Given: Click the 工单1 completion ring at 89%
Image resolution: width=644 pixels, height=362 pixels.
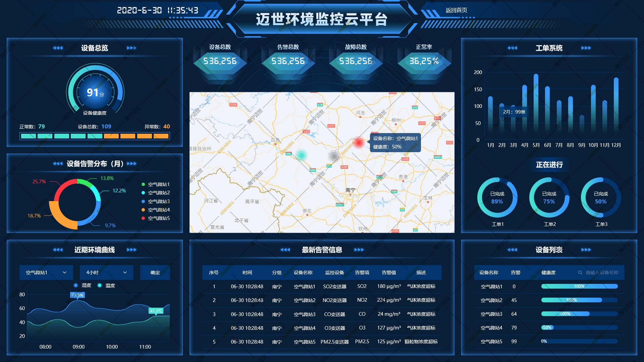Looking at the screenshot, I should click(x=497, y=198).
